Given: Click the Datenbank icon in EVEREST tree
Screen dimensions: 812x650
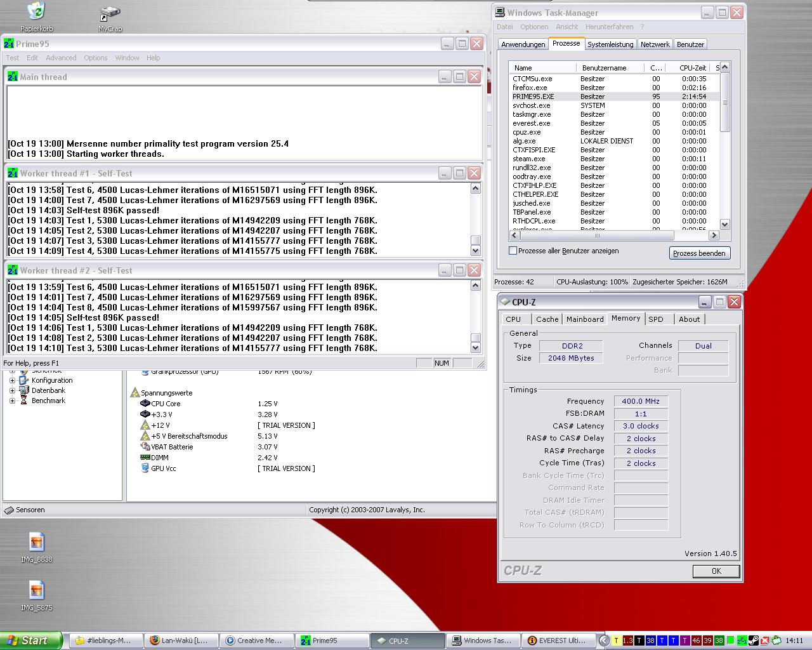Looking at the screenshot, I should 24,390.
